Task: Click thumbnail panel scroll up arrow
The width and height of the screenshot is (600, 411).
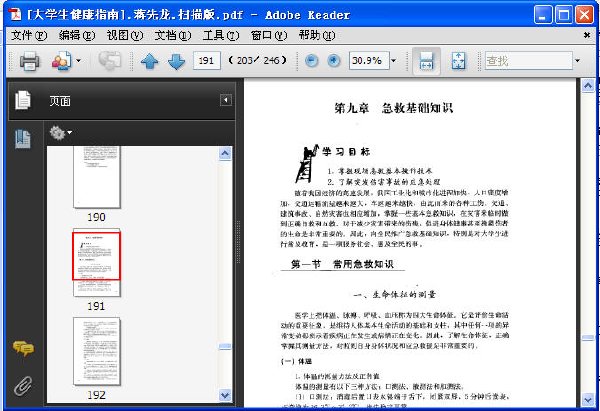Action: click(225, 154)
